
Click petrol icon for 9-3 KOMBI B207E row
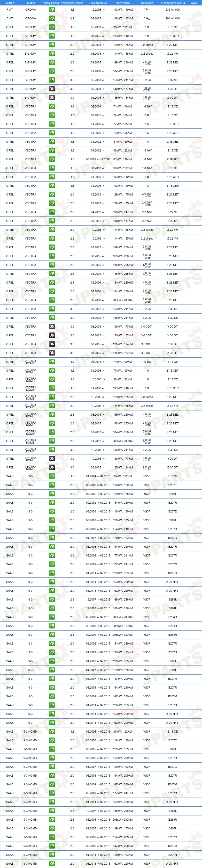point(52,740)
